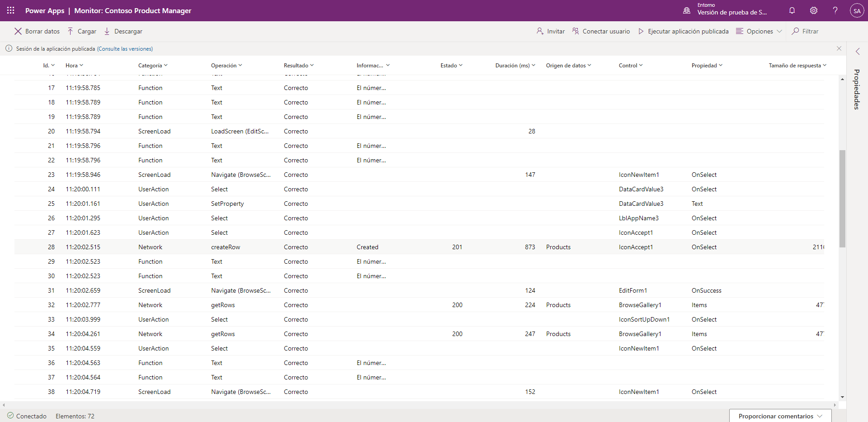Image resolution: width=868 pixels, height=422 pixels.
Task: Click timestamp 11:19:58.785 in row 17
Action: click(x=83, y=88)
